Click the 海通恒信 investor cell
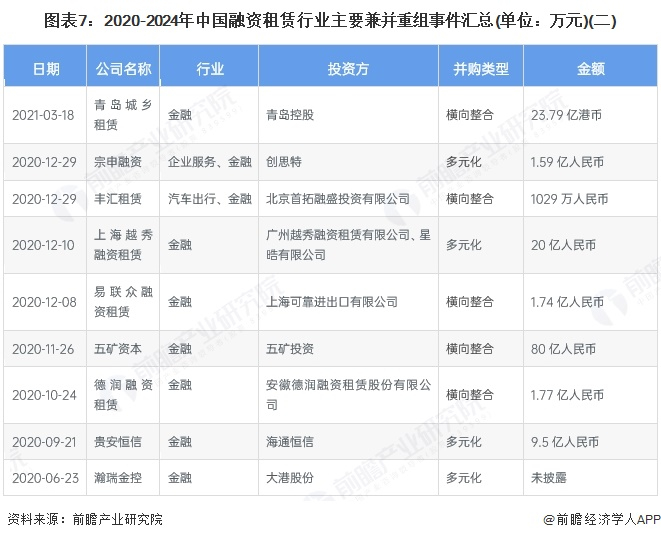The image size is (661, 540). (349, 442)
